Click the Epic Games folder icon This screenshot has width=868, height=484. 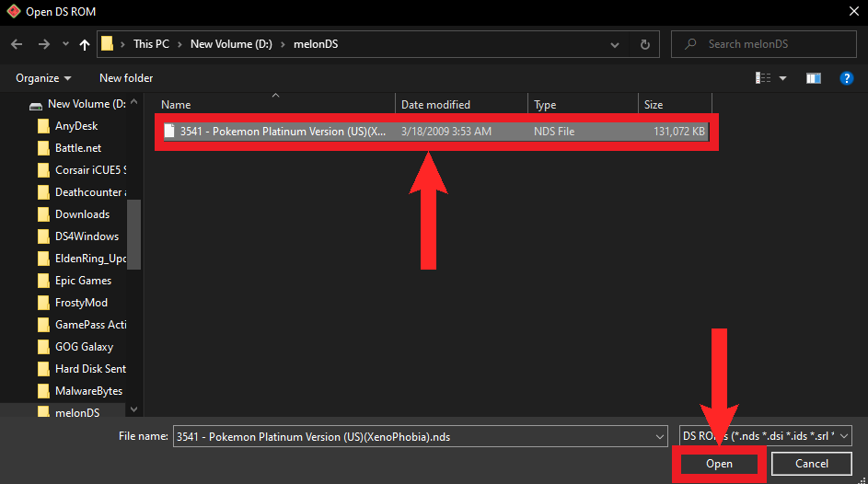coord(43,281)
